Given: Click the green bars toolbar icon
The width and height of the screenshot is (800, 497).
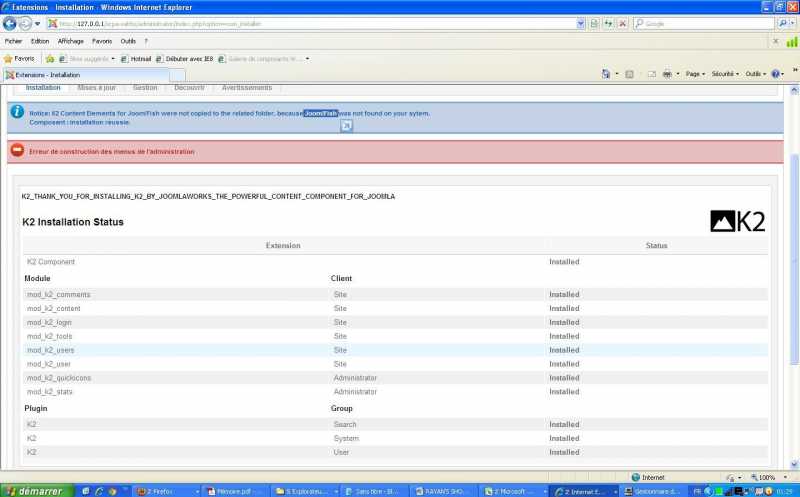Looking at the screenshot, I should pos(792,42).
